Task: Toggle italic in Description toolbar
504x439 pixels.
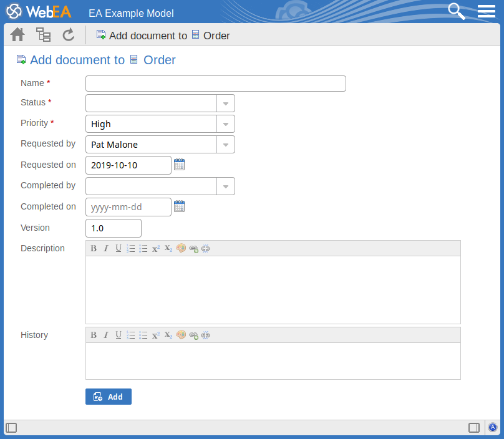Action: 106,248
